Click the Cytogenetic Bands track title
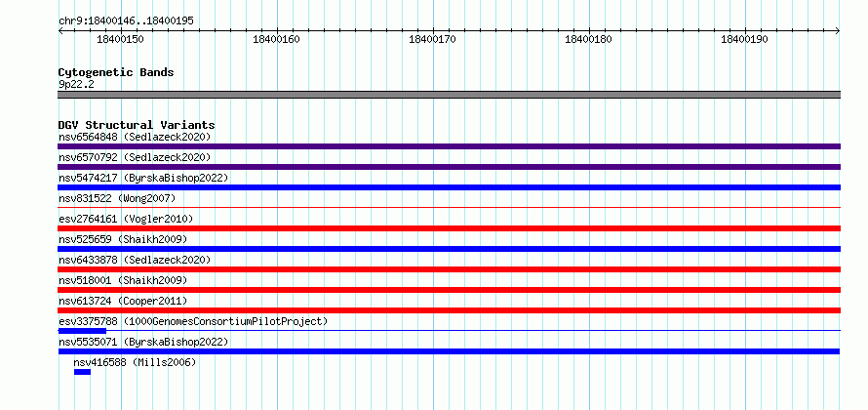Image resolution: width=868 pixels, height=410 pixels. tap(116, 72)
